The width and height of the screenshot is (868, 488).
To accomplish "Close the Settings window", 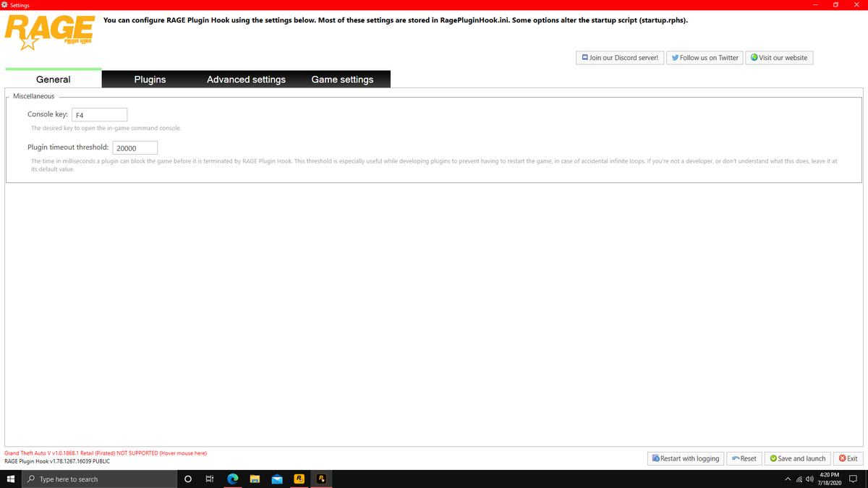I will pos(856,5).
